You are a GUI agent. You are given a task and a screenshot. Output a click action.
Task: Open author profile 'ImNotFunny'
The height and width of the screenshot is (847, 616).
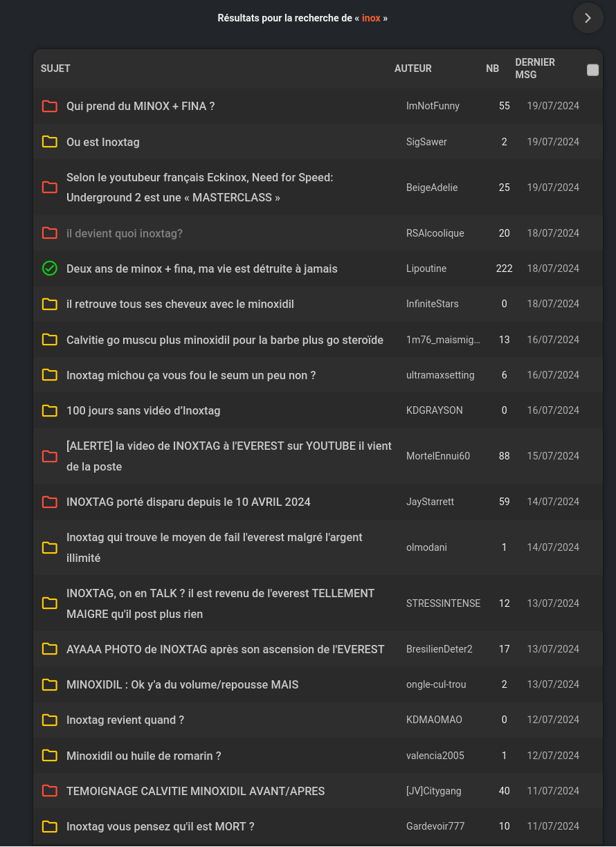[433, 106]
